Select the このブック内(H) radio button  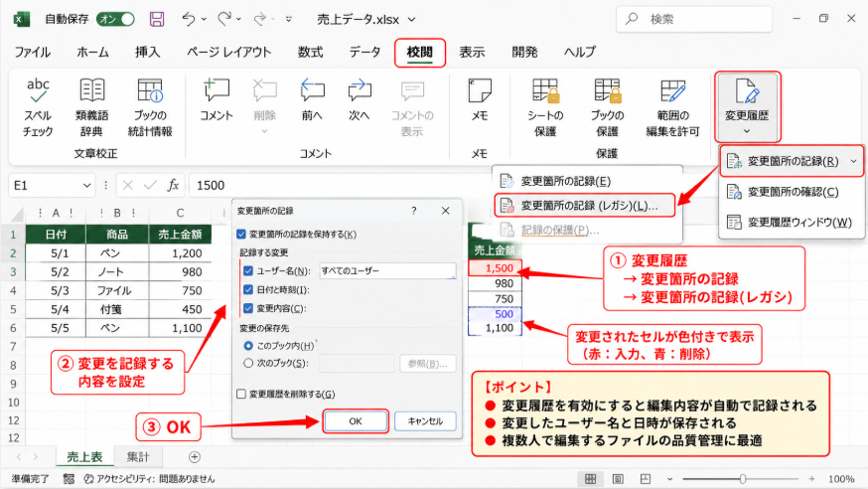pyautogui.click(x=248, y=346)
